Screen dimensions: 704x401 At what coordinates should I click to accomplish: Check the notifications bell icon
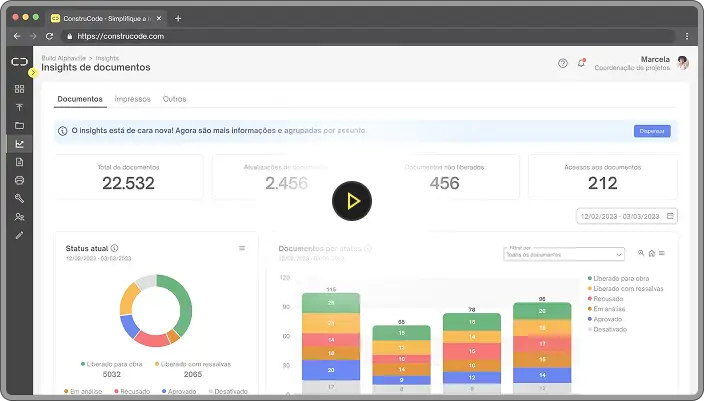click(581, 63)
